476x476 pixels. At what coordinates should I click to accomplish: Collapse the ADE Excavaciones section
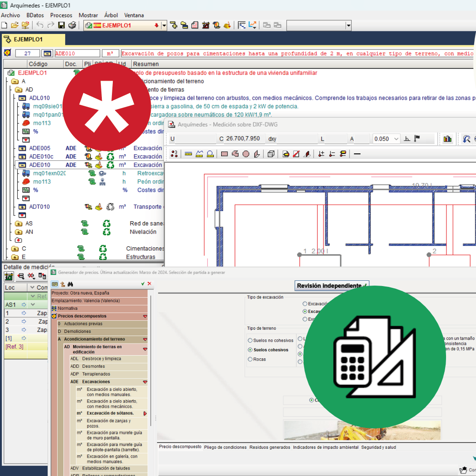[x=145, y=382]
